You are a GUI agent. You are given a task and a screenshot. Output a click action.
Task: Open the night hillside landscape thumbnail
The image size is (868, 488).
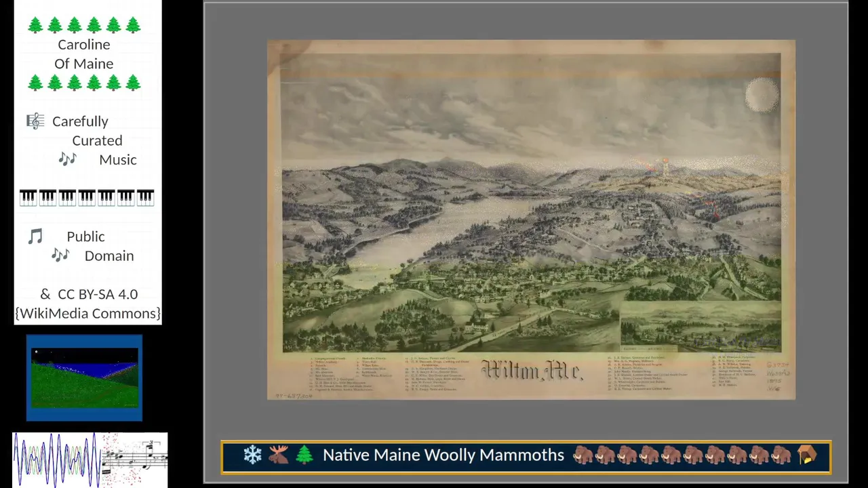pyautogui.click(x=85, y=378)
